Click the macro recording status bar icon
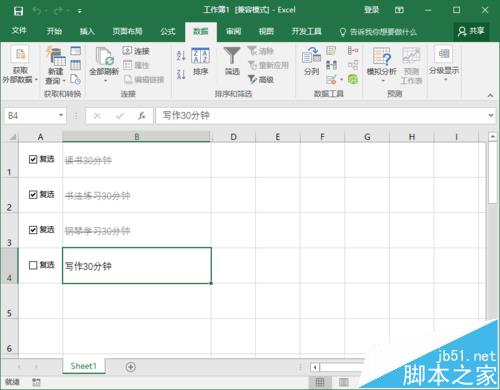The width and height of the screenshot is (500, 390). pyautogui.click(x=36, y=382)
